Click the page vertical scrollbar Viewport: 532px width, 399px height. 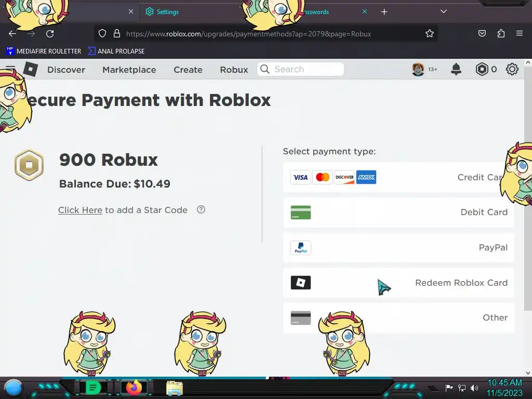(528, 188)
